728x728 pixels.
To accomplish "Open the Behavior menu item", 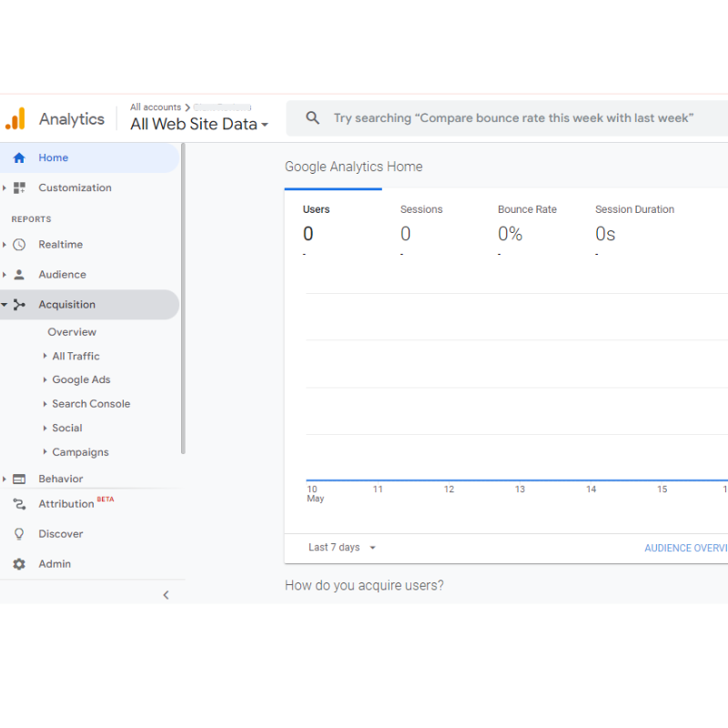I will click(x=89, y=479).
